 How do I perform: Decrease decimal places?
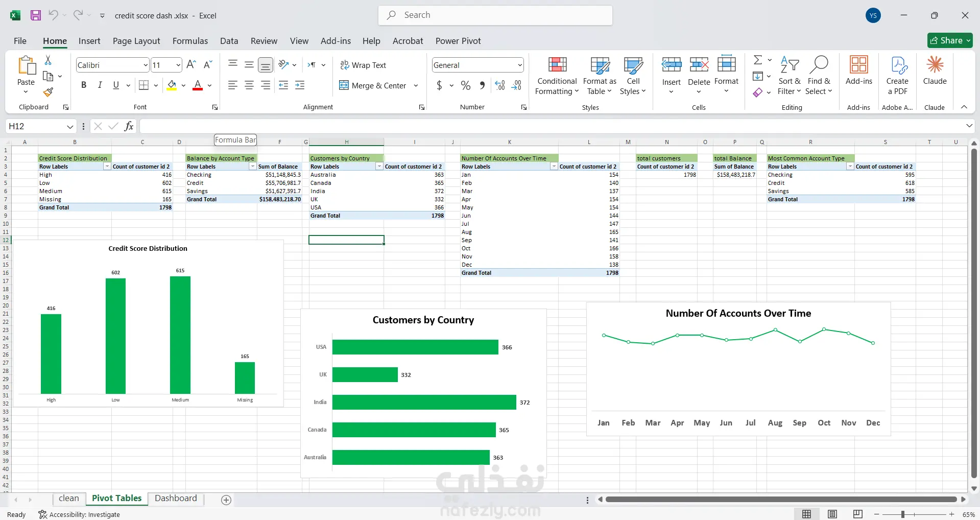[516, 85]
